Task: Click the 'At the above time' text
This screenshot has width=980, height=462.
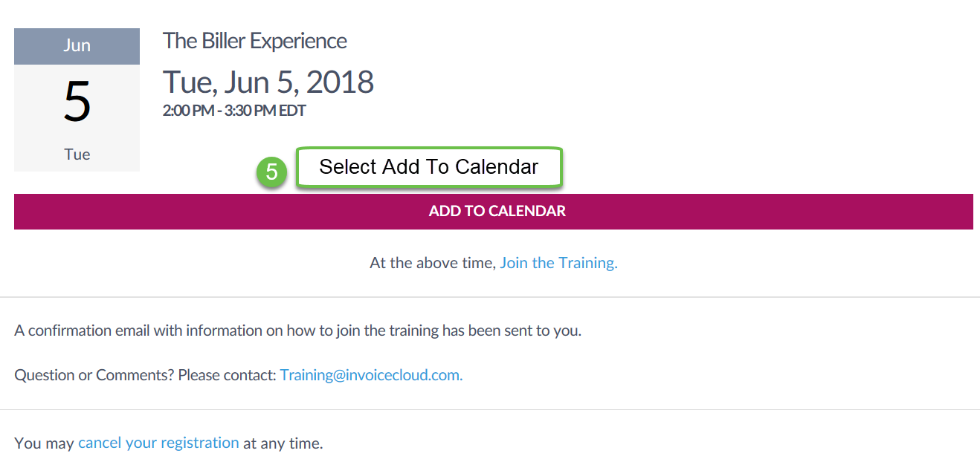Action: pyautogui.click(x=433, y=263)
